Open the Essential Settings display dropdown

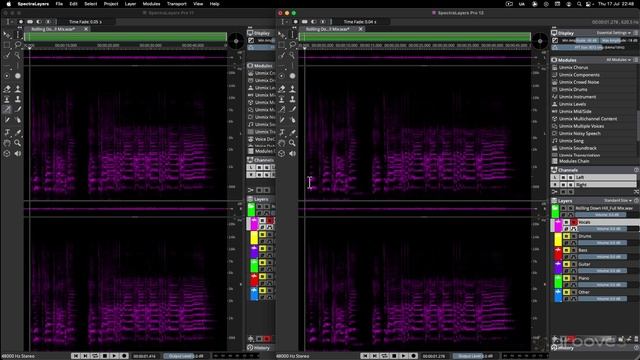613,33
